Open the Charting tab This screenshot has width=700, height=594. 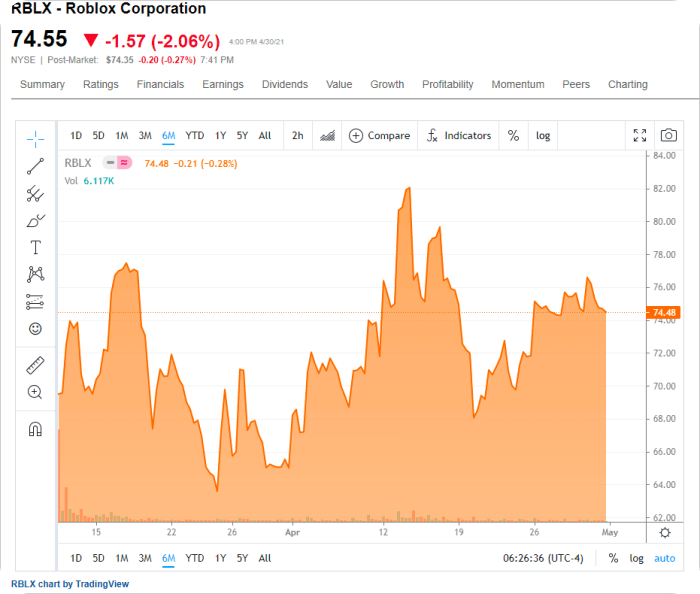(x=628, y=85)
